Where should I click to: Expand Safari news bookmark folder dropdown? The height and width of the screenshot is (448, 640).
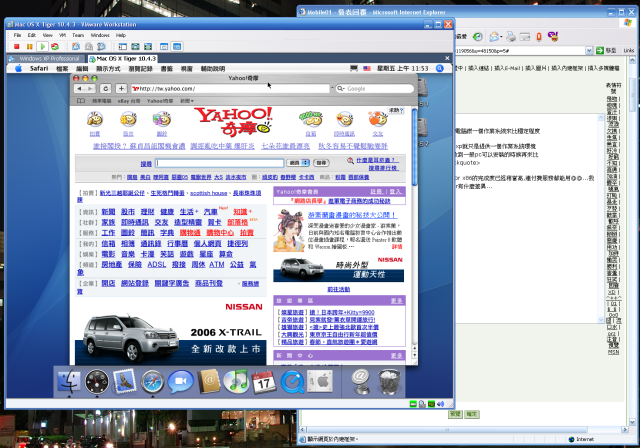tap(187, 101)
